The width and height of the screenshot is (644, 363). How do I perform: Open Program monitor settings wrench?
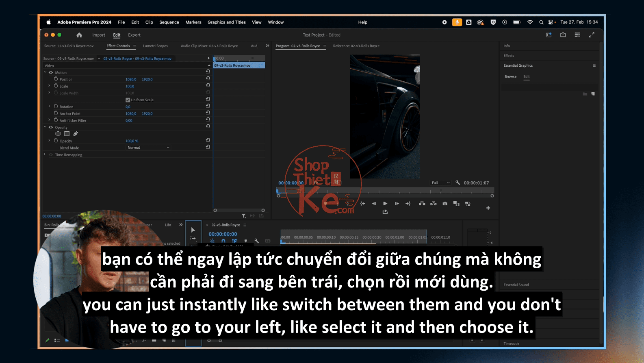pos(458,183)
